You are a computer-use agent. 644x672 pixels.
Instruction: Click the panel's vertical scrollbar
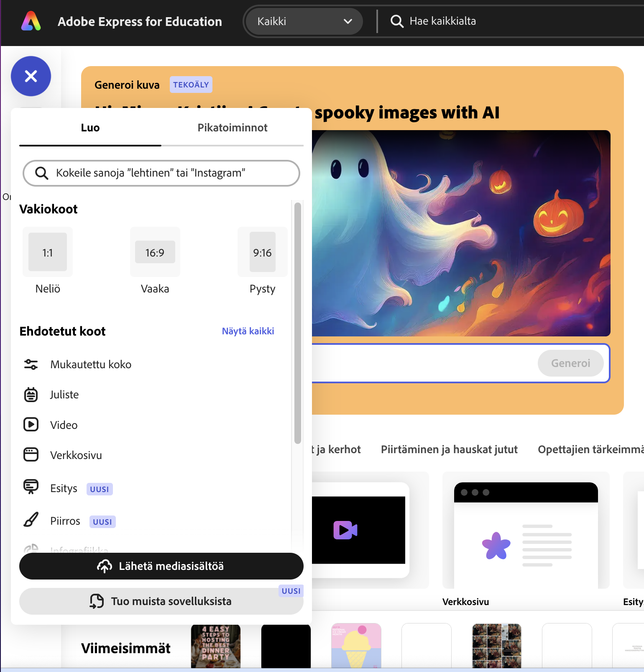click(x=297, y=322)
